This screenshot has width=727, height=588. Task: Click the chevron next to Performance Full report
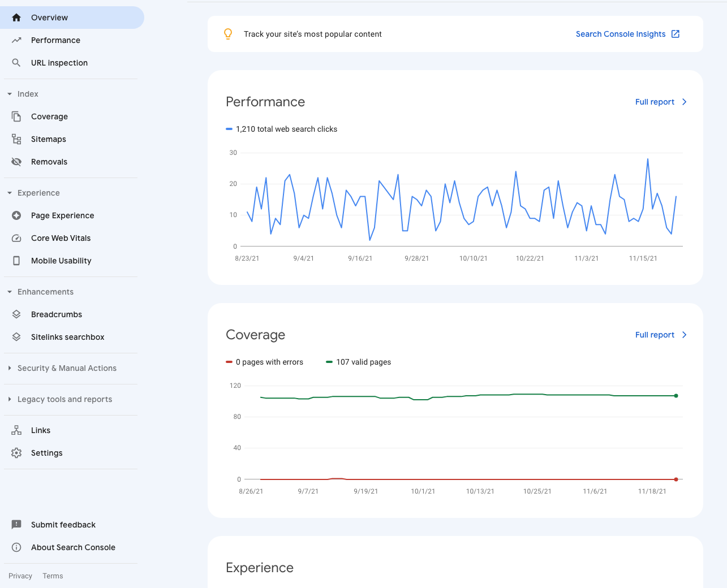click(x=684, y=102)
